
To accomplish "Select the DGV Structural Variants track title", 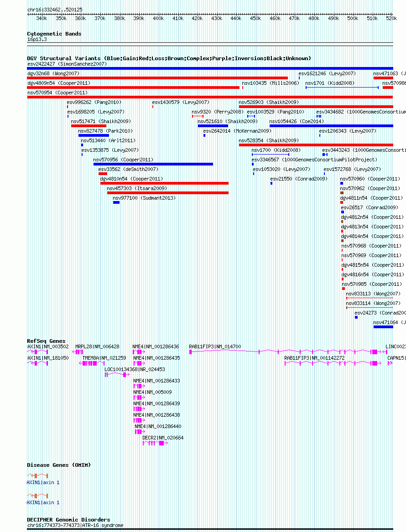I will 169,58.
